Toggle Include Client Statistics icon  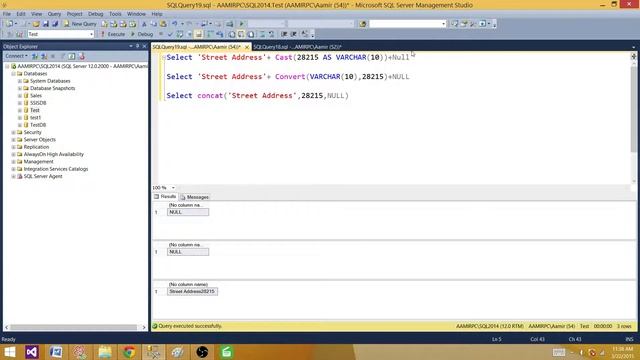220,34
